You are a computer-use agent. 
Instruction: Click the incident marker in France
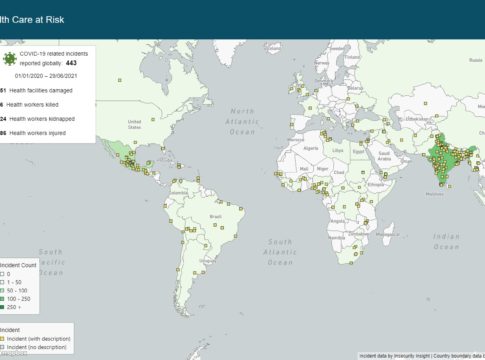tap(310, 108)
